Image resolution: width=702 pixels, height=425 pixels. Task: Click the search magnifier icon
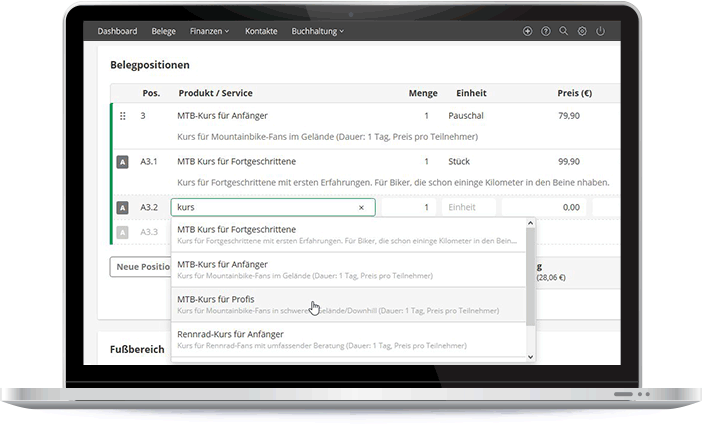coord(564,32)
